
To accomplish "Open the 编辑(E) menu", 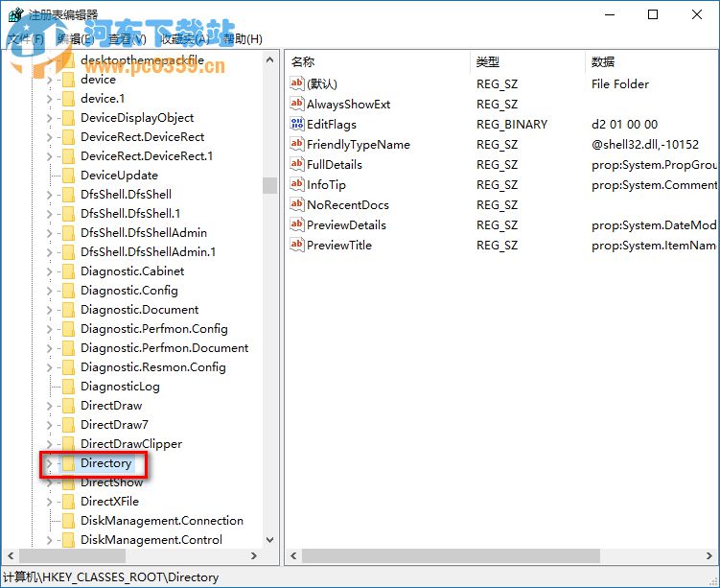I will click(76, 39).
